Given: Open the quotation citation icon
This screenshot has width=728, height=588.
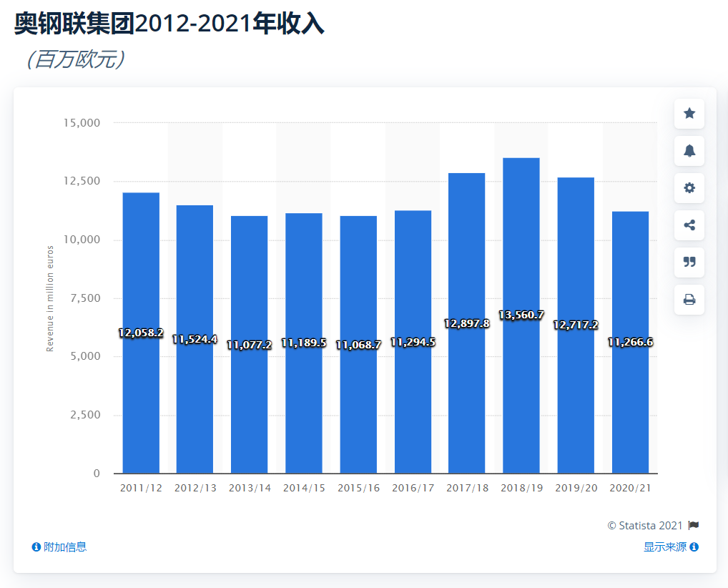Looking at the screenshot, I should 689,263.
